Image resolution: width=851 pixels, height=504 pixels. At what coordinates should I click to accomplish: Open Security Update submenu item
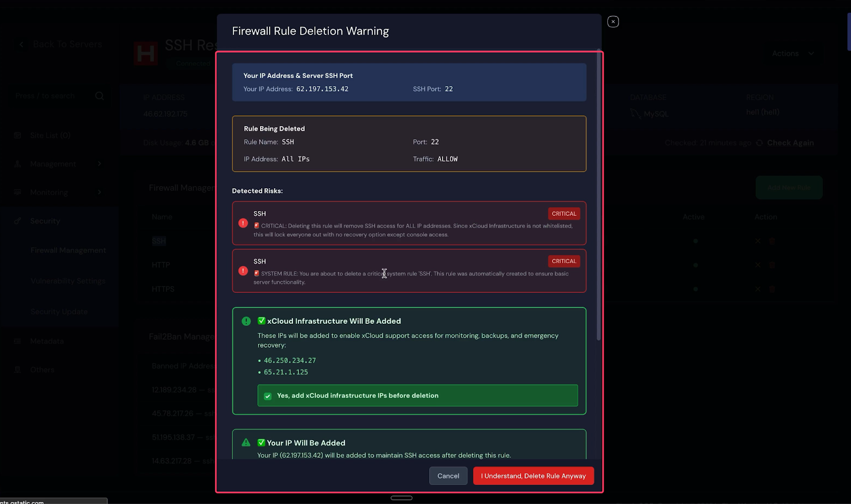59,312
